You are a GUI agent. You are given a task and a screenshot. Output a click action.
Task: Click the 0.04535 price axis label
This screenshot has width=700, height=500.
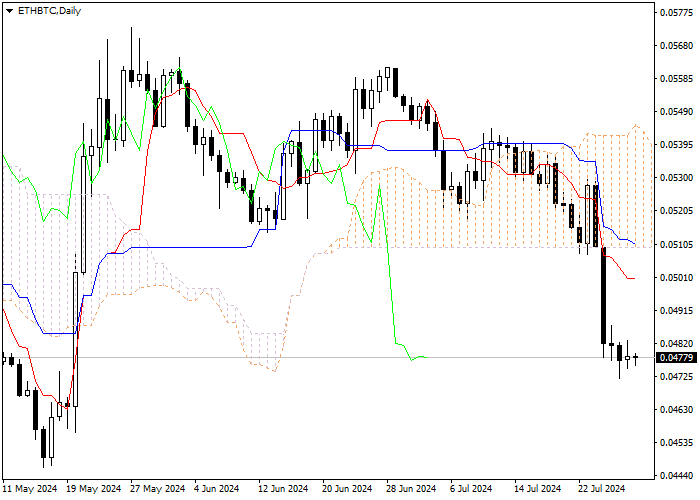676,442
